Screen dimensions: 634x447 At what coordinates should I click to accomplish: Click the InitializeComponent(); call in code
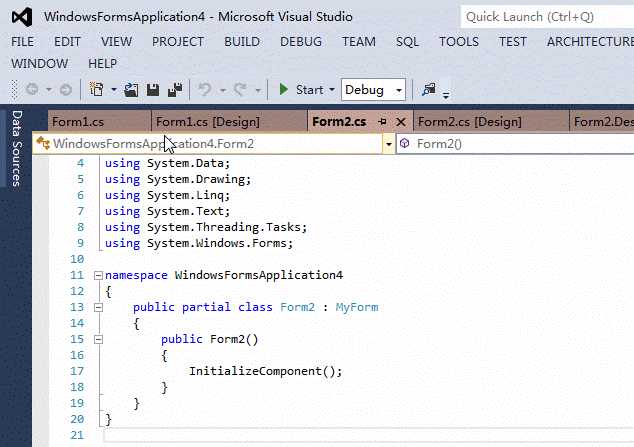266,371
